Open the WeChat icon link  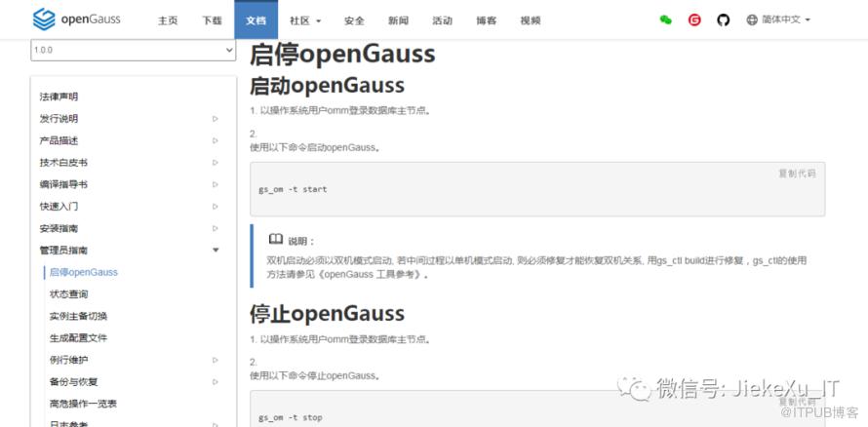665,19
